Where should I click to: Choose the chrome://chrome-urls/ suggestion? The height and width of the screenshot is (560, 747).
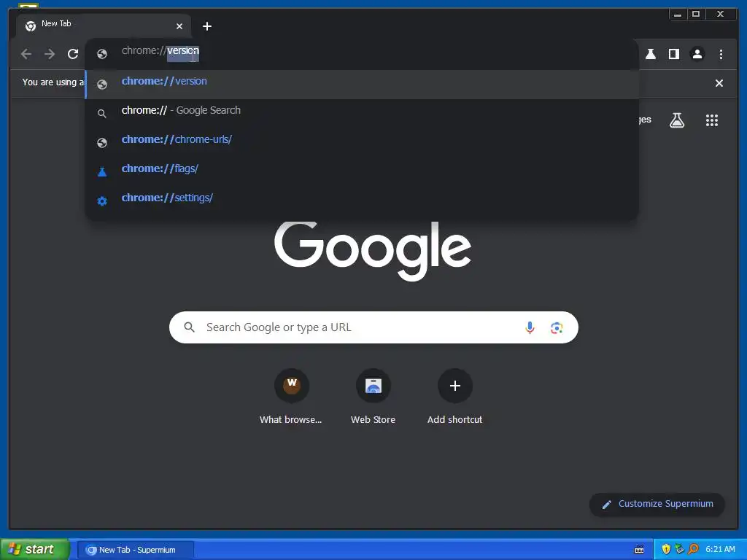[362, 142]
